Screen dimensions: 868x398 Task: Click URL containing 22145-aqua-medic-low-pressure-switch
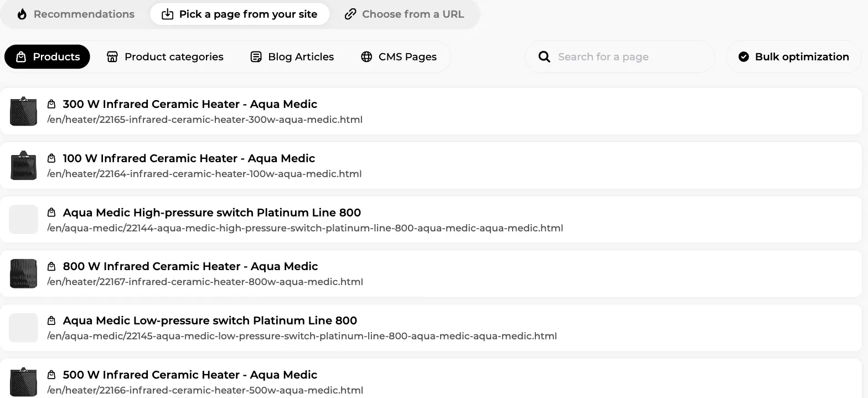coord(302,336)
